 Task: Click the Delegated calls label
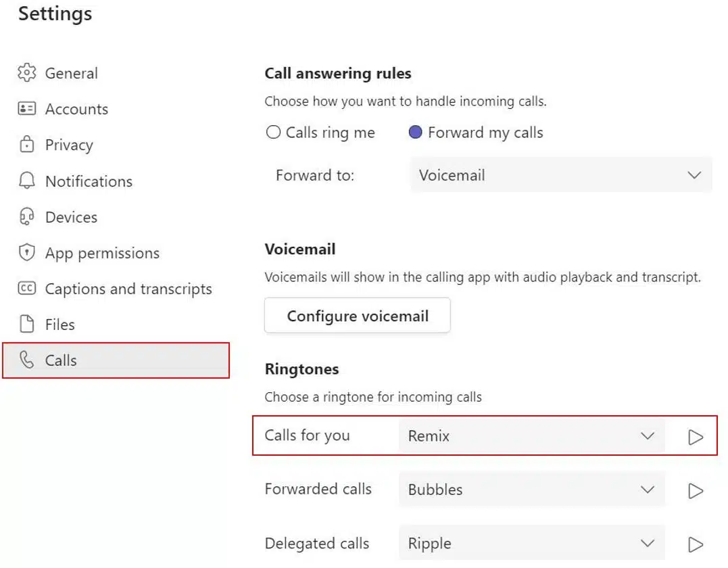tap(316, 544)
